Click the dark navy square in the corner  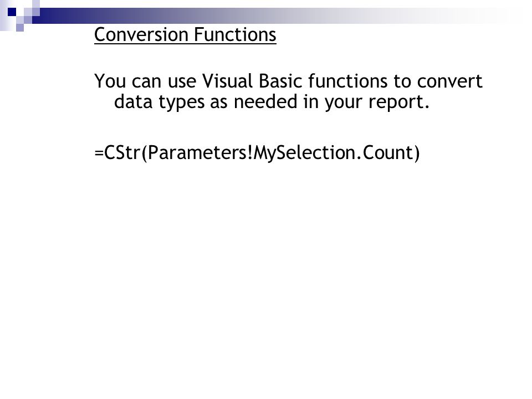point(12,12)
